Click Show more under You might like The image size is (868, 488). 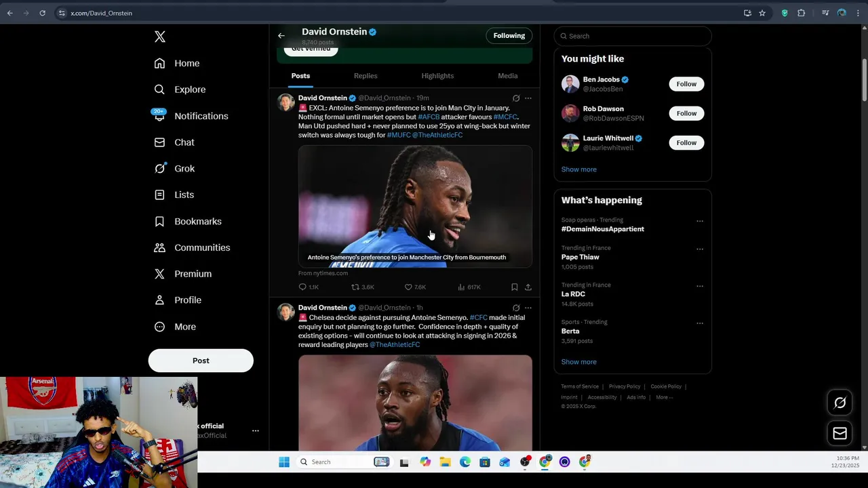point(579,169)
